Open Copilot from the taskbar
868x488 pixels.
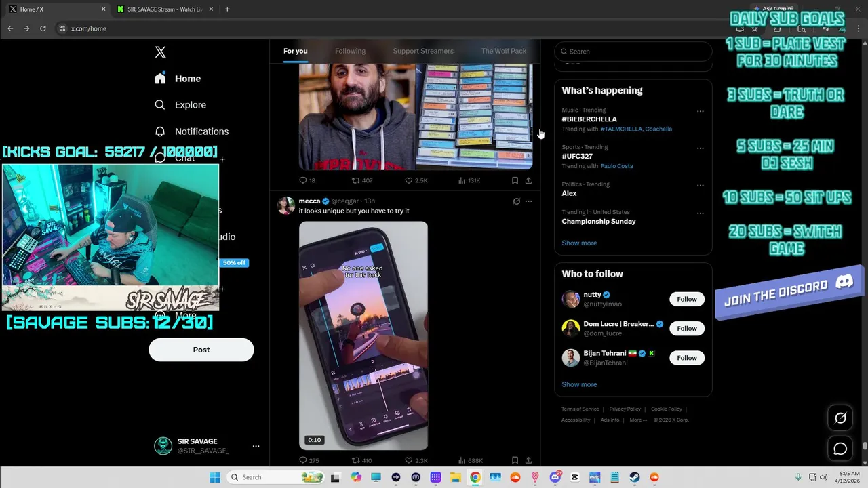click(356, 477)
